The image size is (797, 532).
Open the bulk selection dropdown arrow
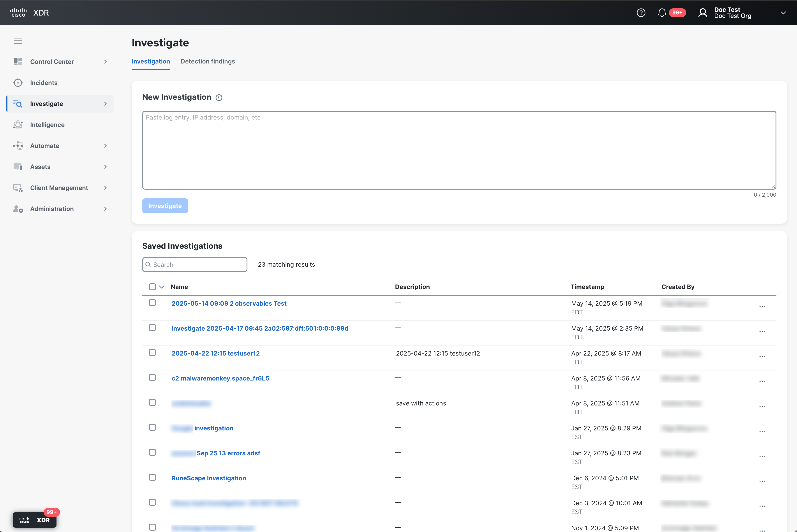coord(162,287)
